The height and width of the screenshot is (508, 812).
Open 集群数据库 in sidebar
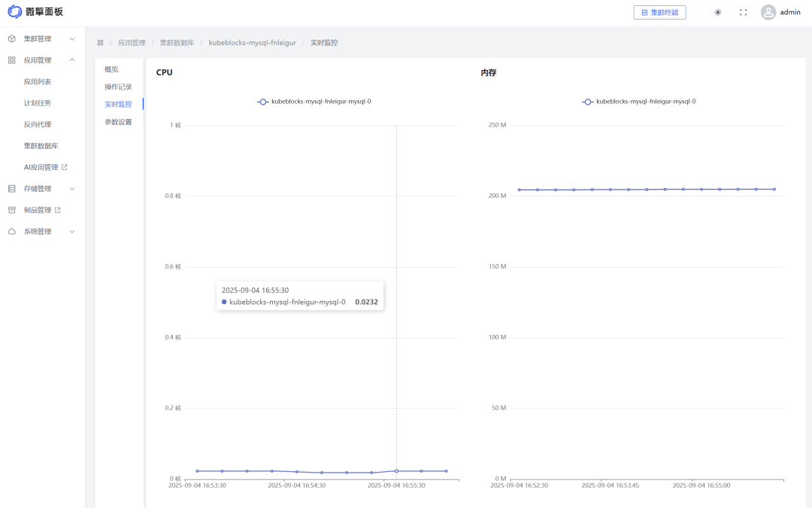click(41, 146)
